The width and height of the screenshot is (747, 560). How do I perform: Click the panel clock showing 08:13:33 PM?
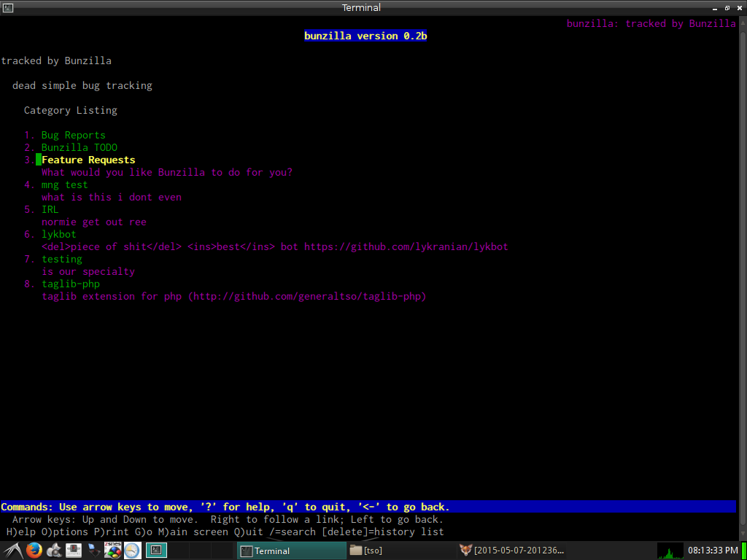(714, 551)
